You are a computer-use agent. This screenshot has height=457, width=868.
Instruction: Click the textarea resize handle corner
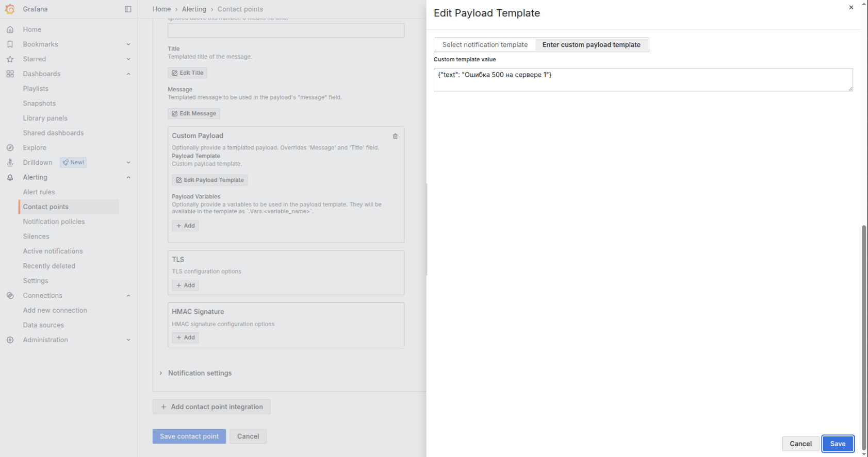coord(850,89)
